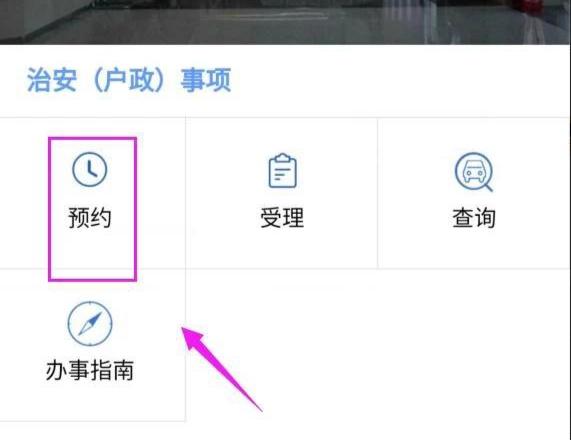This screenshot has height=440, width=571.
Task: Tap the compass icon for 办事指南
Action: [90, 323]
